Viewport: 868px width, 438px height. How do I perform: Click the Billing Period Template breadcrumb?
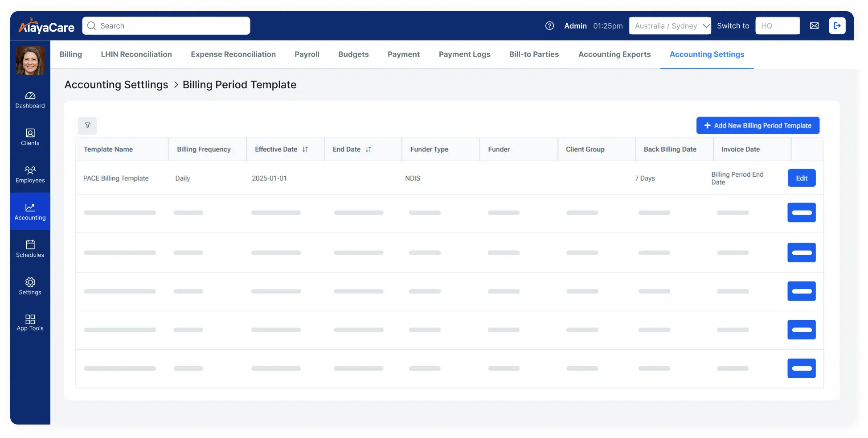click(x=239, y=85)
